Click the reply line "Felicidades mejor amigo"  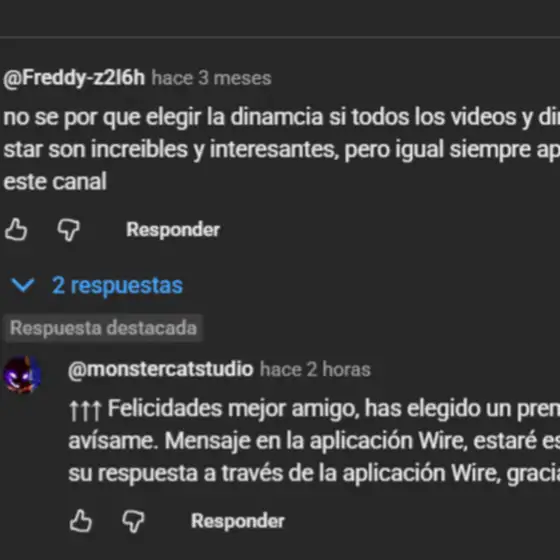pos(314,409)
